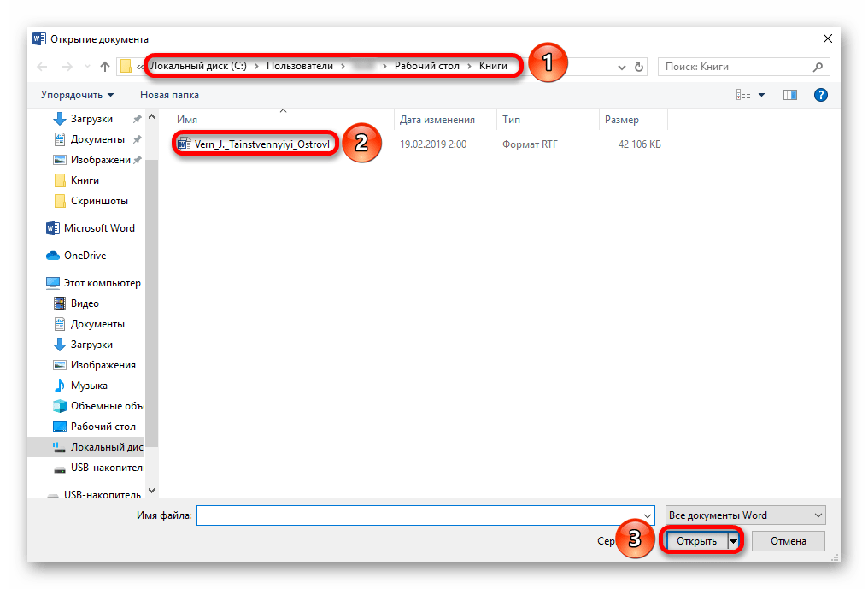
Task: Click the Back navigation arrow
Action: click(x=42, y=67)
